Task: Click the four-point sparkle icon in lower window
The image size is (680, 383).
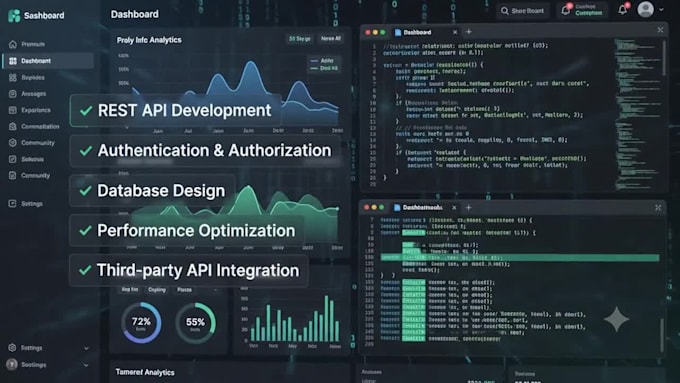Action: click(616, 319)
